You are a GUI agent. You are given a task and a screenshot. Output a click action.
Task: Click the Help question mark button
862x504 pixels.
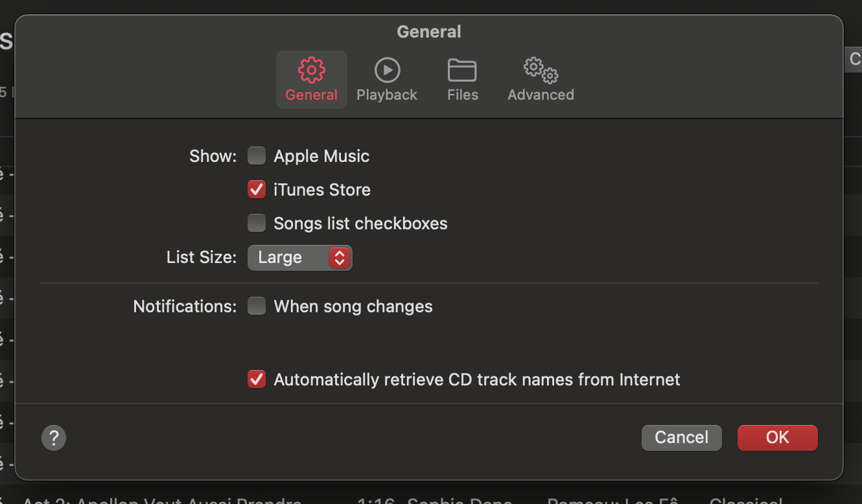(54, 437)
